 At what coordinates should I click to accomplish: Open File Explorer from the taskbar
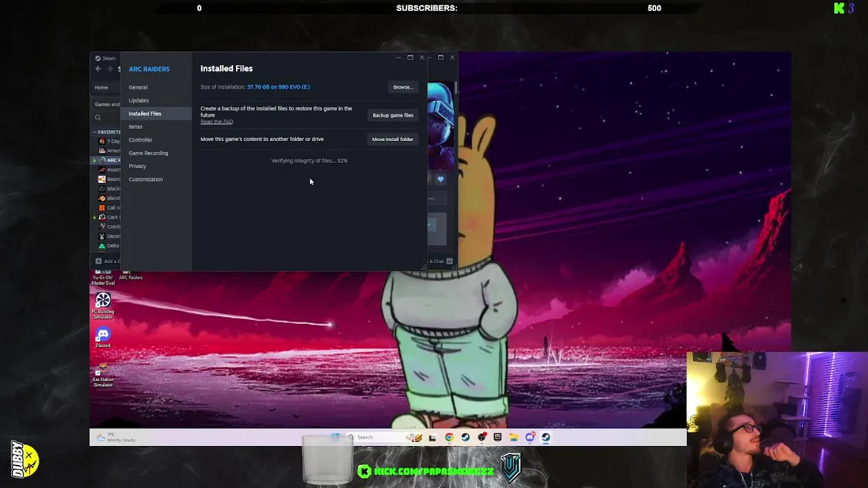click(x=514, y=437)
